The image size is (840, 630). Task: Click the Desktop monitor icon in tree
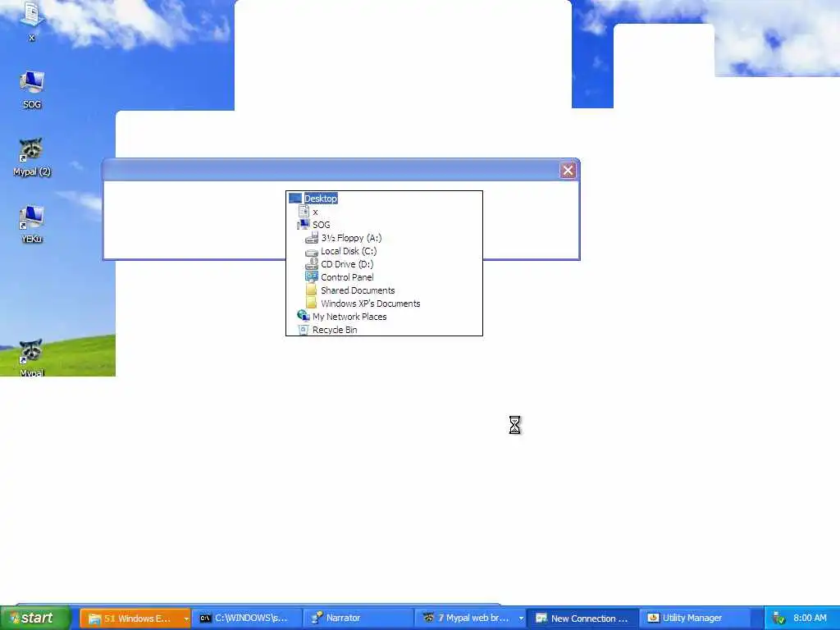pos(295,199)
